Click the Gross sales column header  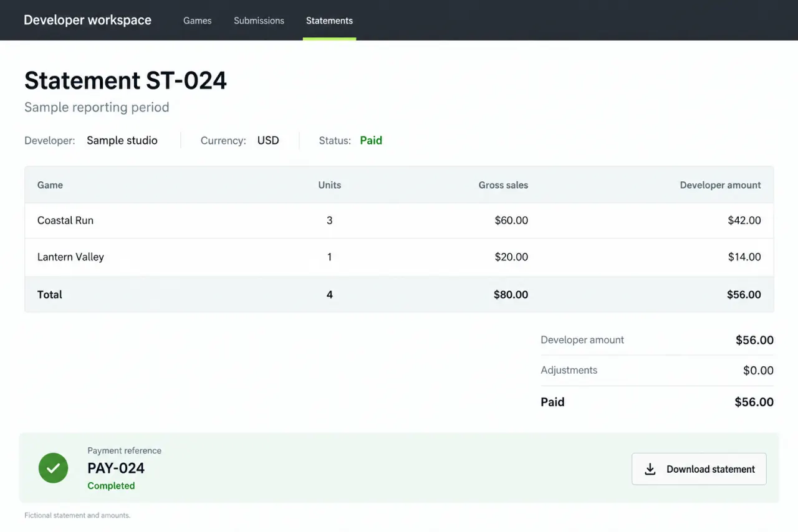[503, 185]
